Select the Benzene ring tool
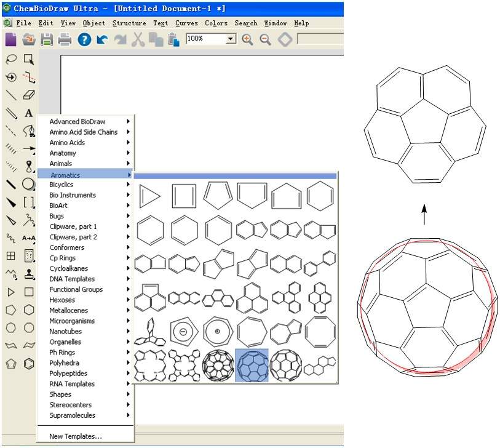Screen dimensions: 500x448 pyautogui.click(x=29, y=364)
